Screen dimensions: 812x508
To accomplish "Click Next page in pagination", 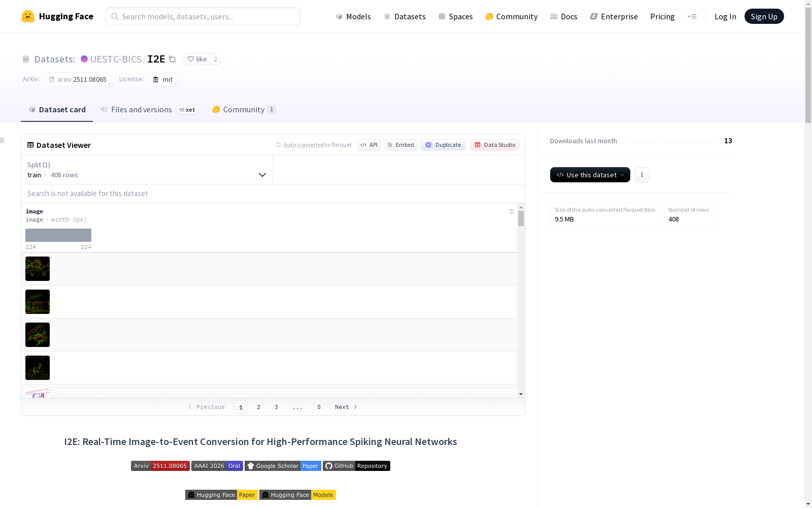I will (346, 407).
